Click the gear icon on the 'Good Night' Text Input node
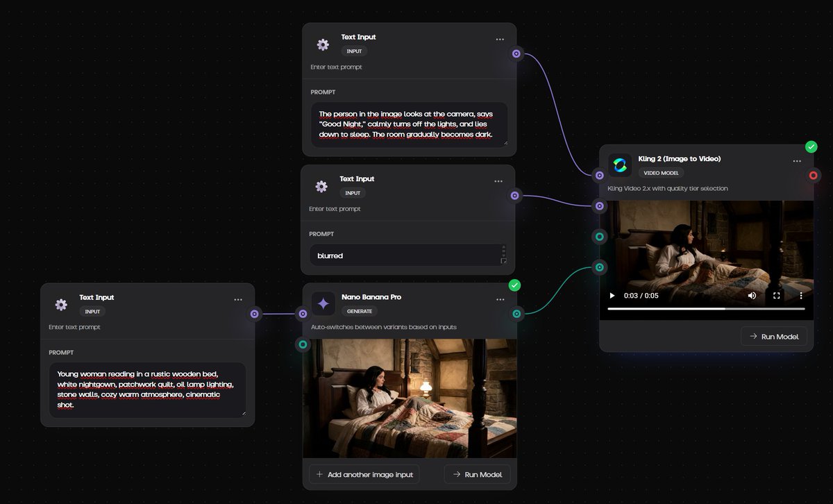This screenshot has height=504, width=833. point(323,44)
